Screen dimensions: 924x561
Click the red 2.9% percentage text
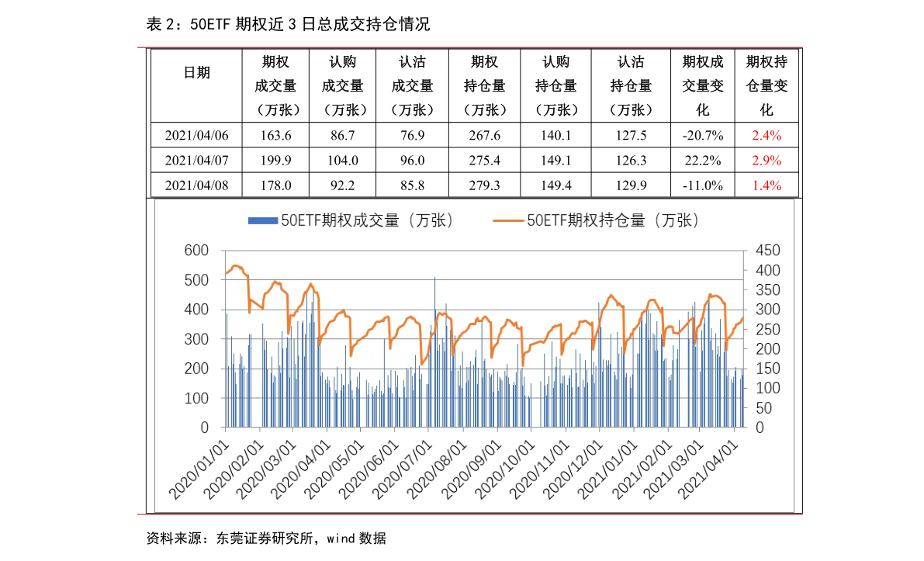coord(767,161)
